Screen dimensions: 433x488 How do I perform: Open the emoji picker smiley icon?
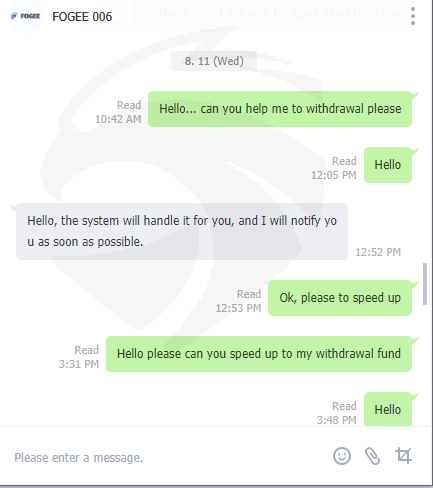(342, 456)
